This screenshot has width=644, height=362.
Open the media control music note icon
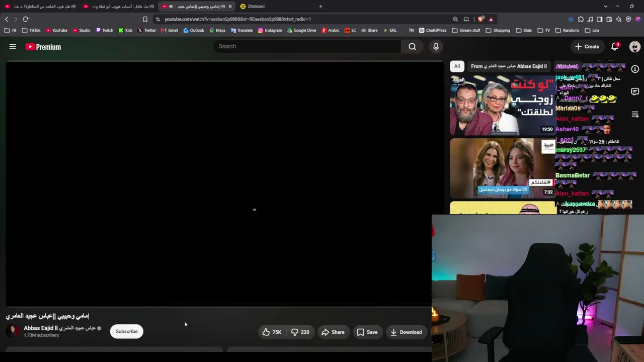[x=590, y=19]
